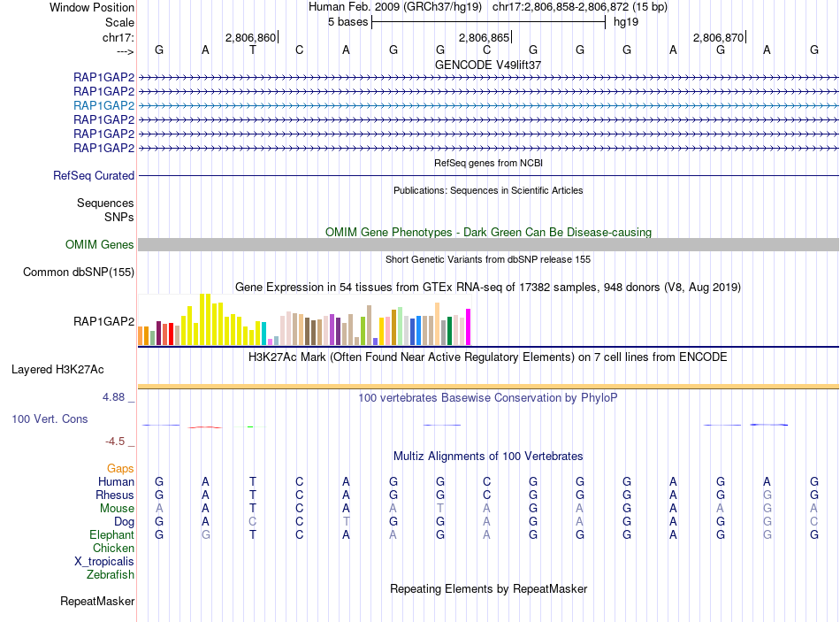Click the Gaps label in Multiz alignment
The image size is (840, 622).
tap(120, 469)
